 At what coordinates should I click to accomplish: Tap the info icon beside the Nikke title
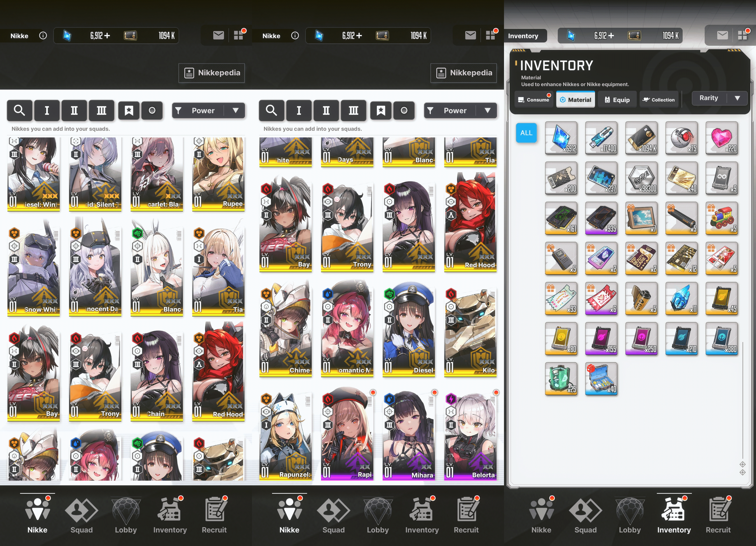coord(43,35)
